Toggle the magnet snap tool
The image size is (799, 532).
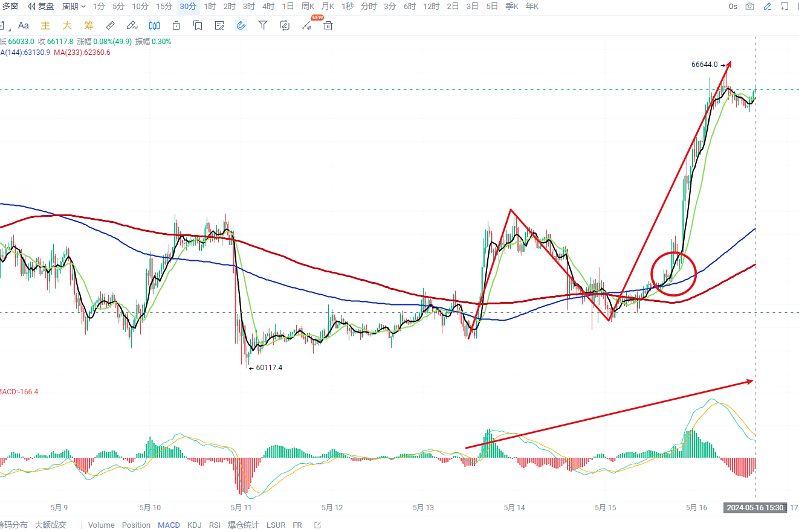tap(241, 25)
